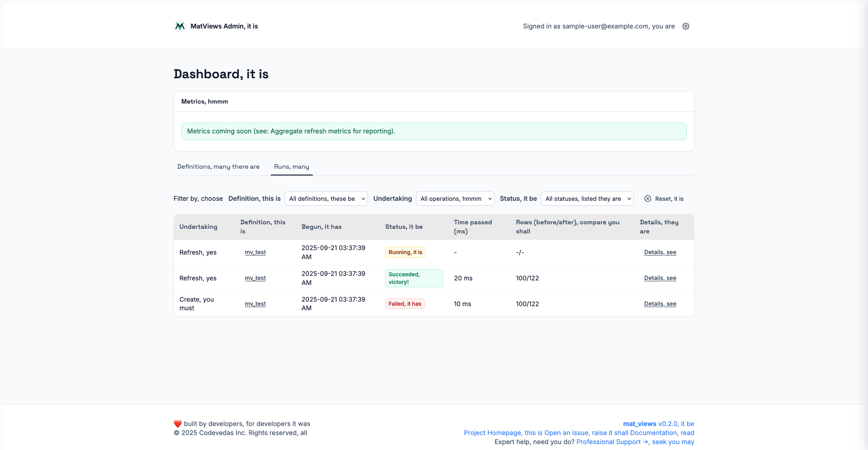This screenshot has height=450, width=868.
Task: Click the red heart icon in footer
Action: (x=178, y=424)
